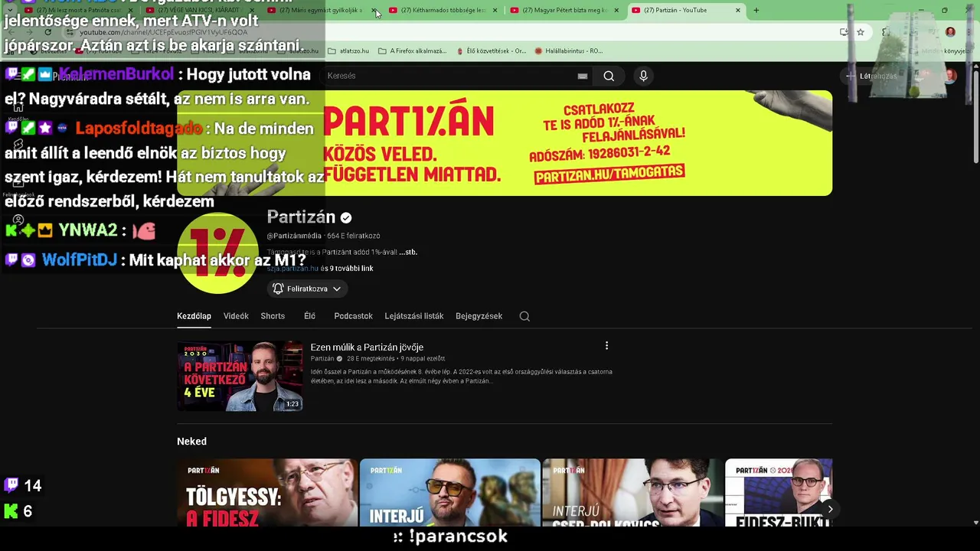This screenshot has height=551, width=980.
Task: Click the YouTube account avatar beside Létrehozás
Action: (x=949, y=76)
